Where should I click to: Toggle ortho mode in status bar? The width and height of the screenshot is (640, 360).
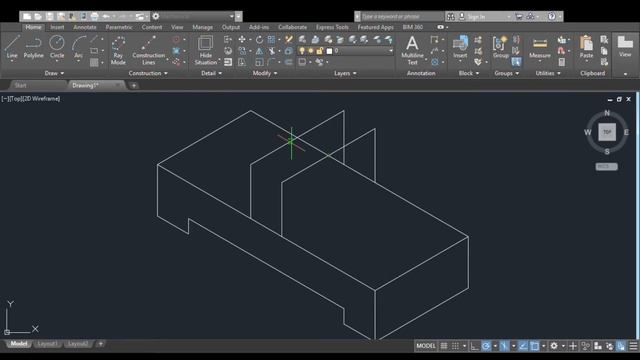click(x=474, y=346)
